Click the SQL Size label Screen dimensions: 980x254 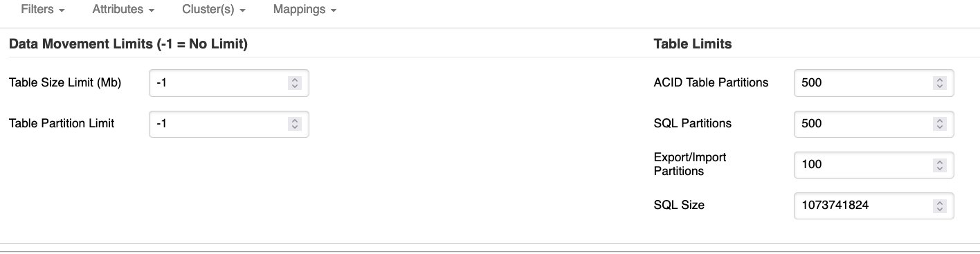tap(679, 206)
